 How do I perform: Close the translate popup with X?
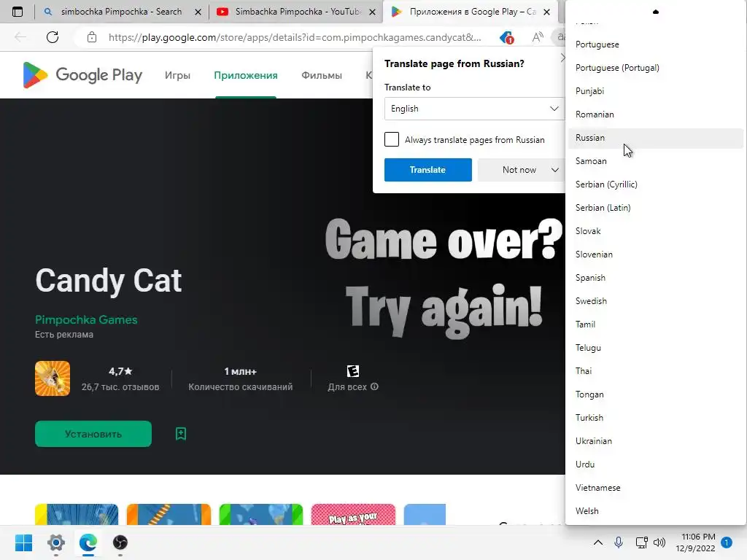click(x=562, y=58)
